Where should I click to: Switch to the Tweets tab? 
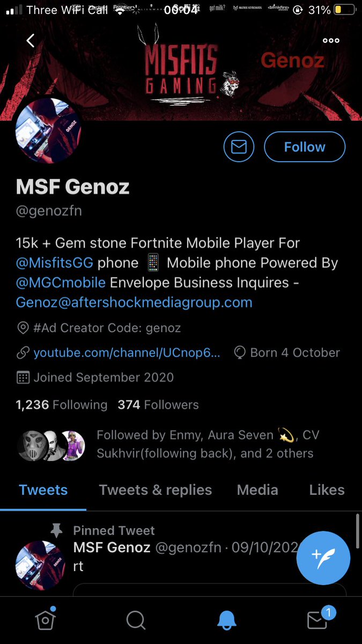pos(43,490)
